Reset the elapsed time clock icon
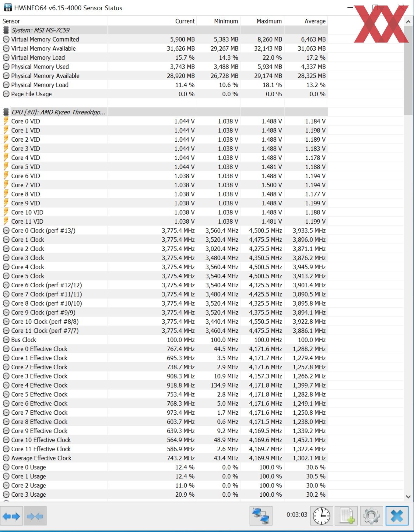The height and width of the screenshot is (532, 414). coord(321,516)
